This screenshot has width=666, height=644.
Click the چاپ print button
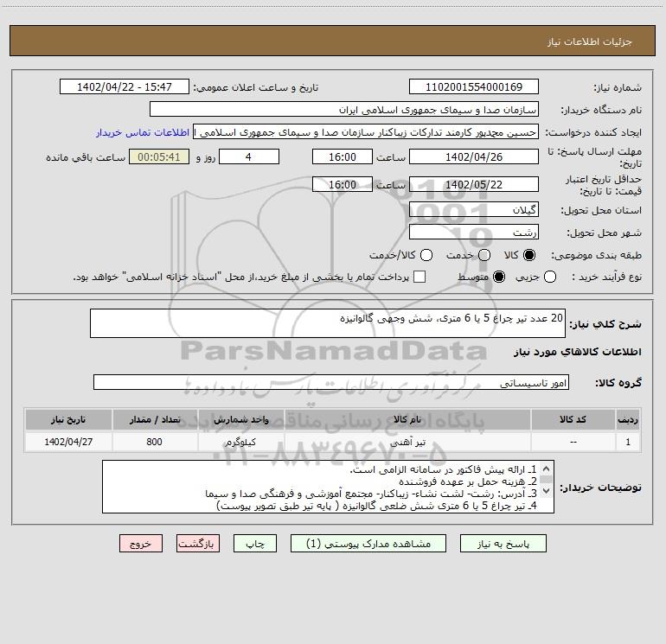coord(255,544)
